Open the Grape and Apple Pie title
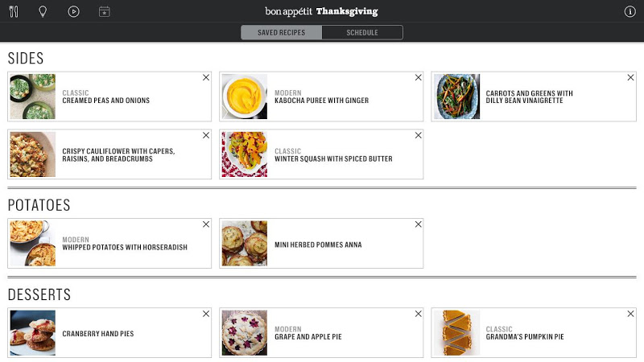The width and height of the screenshot is (644, 362). pos(308,337)
